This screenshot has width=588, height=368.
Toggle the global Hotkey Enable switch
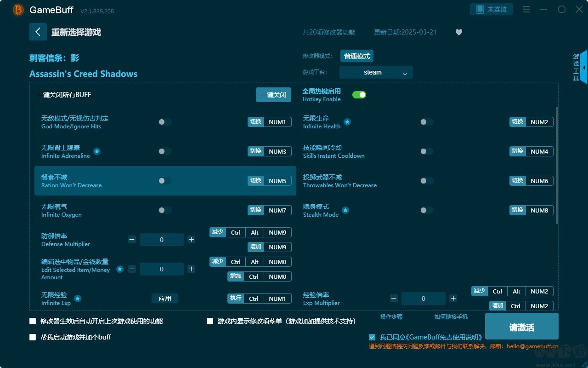click(359, 95)
